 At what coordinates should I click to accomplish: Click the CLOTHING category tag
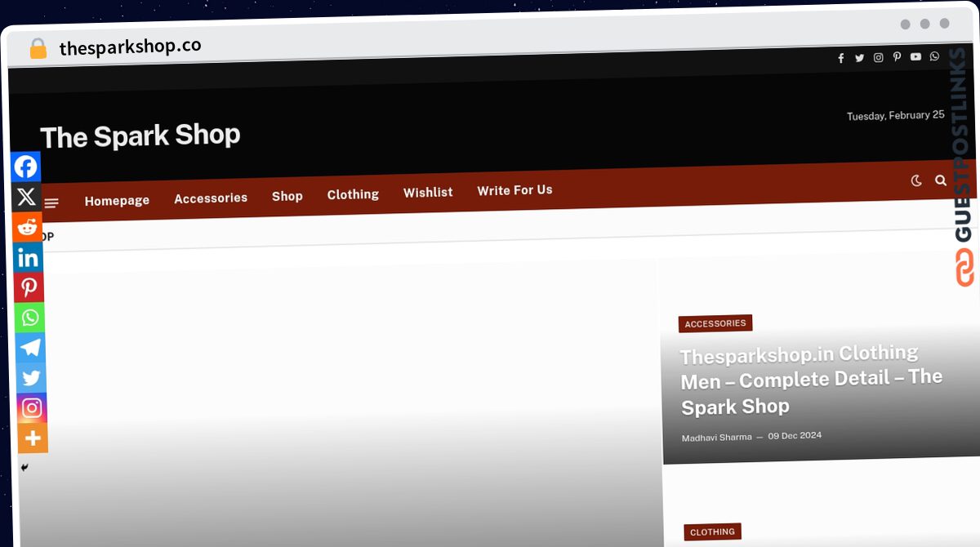[x=712, y=531]
